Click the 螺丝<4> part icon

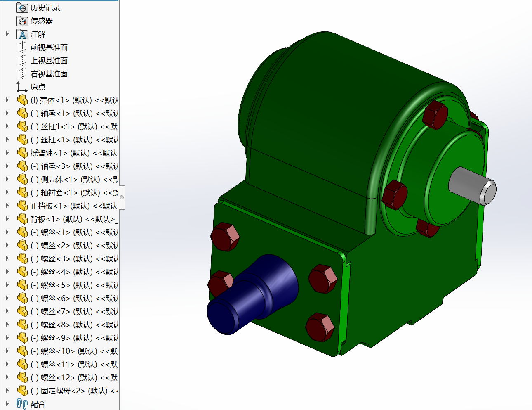pyautogui.click(x=22, y=272)
